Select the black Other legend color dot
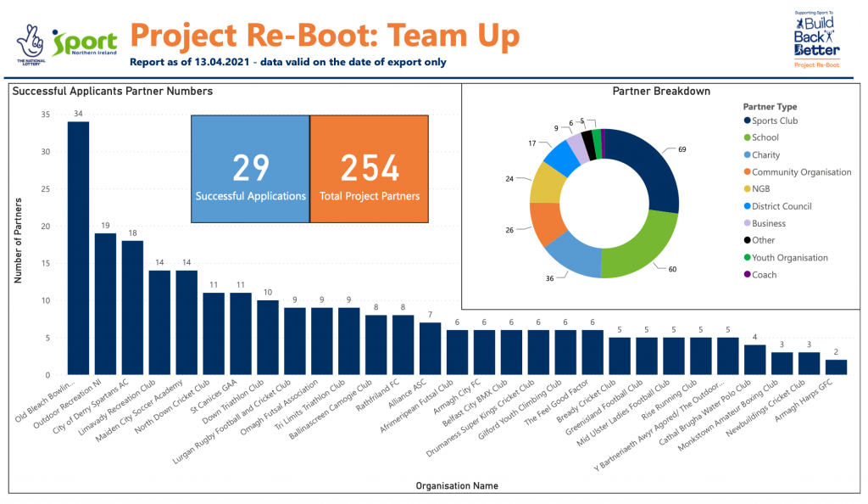The image size is (868, 504). click(748, 240)
